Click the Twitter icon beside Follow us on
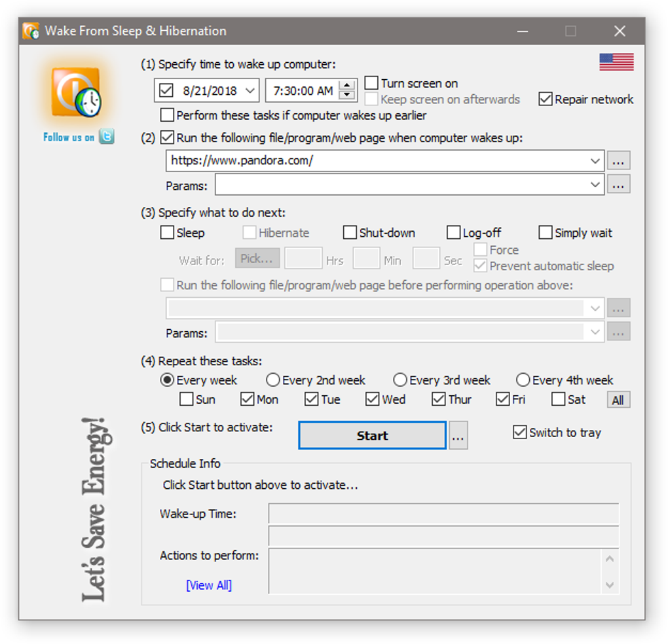The image size is (668, 644). pyautogui.click(x=107, y=137)
